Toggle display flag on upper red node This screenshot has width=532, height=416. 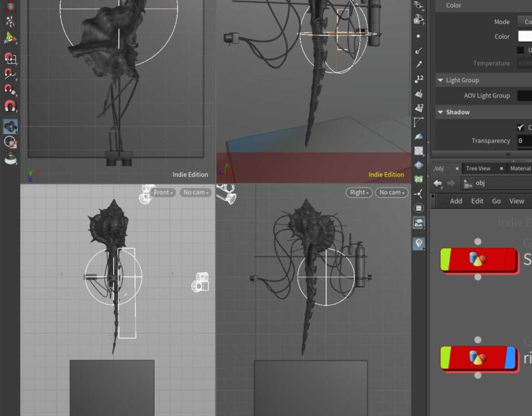point(510,259)
